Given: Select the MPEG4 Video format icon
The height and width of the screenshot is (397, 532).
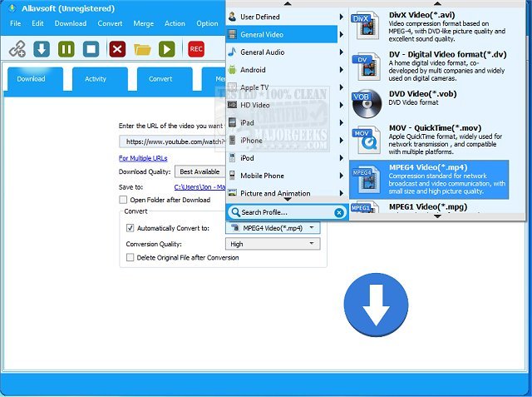Looking at the screenshot, I should pos(366,179).
